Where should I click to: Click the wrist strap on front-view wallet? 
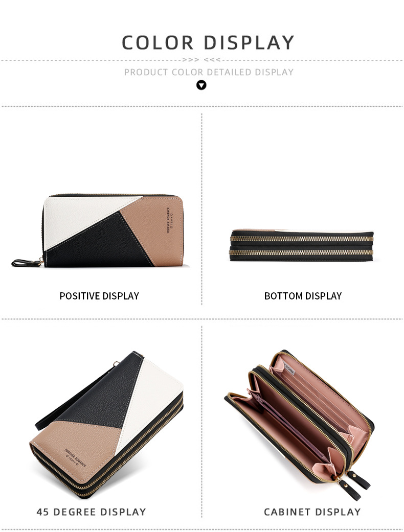(x=27, y=262)
